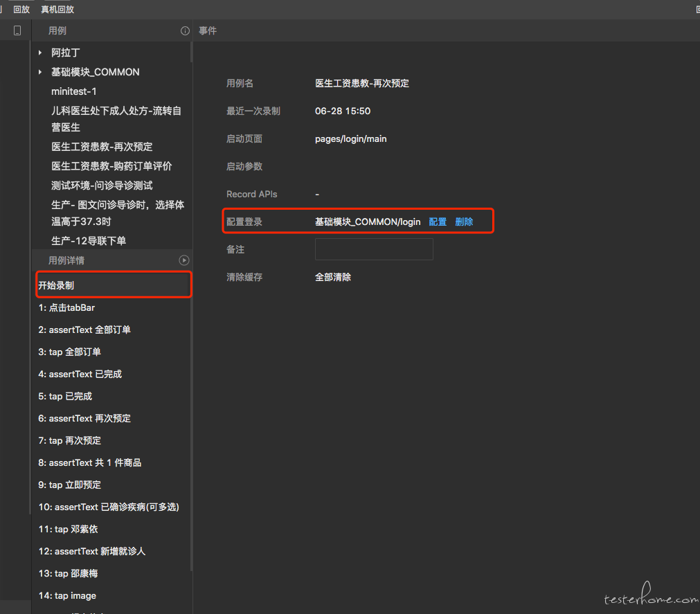Select step 14: tap image
The height and width of the screenshot is (614, 700).
coord(67,596)
